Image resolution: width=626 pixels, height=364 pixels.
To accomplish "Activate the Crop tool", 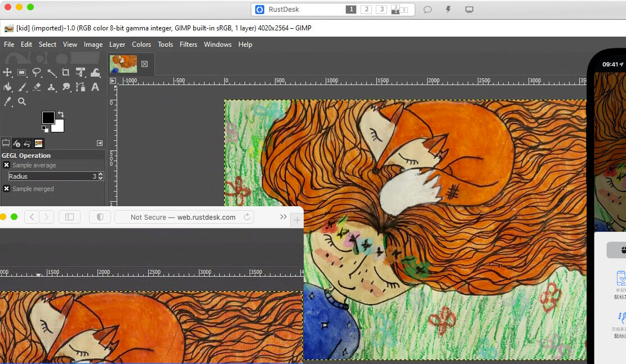I will point(66,73).
